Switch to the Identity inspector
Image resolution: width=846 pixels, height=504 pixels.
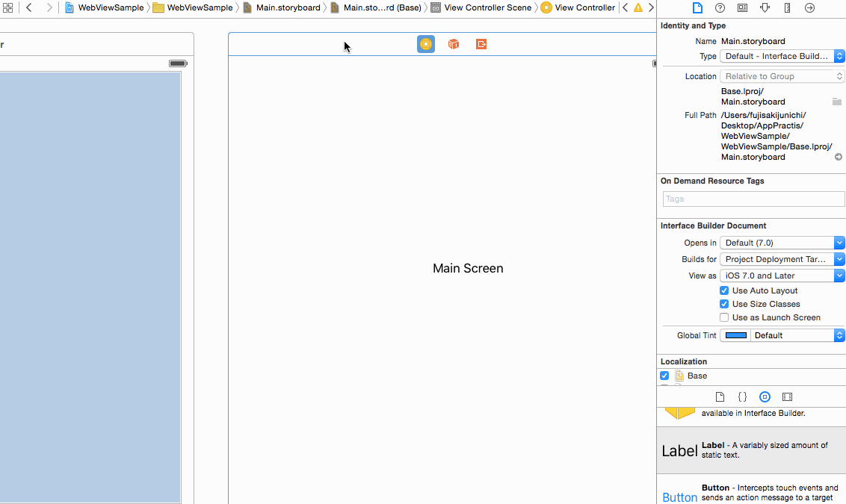[742, 8]
